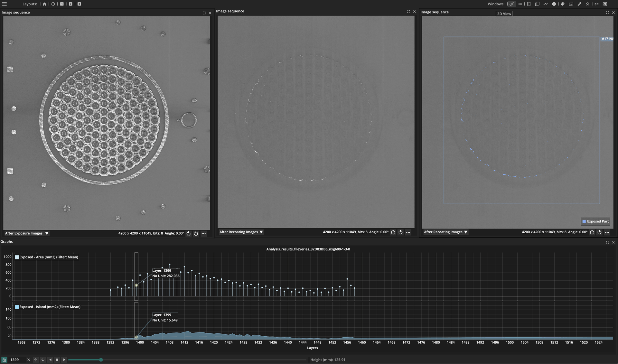Toggle the 3D View window icon
Viewport: 618px width, 364px height.
[x=511, y=4]
